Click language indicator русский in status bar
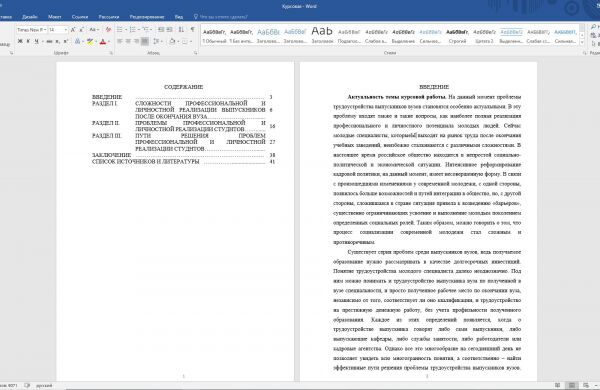 tap(44, 385)
